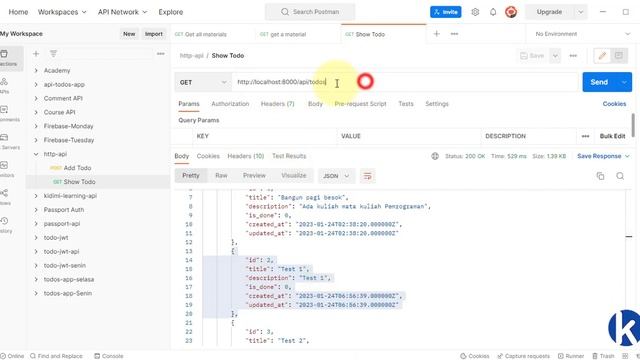
Task: Open tab options three-dot menu
Action: click(x=454, y=34)
